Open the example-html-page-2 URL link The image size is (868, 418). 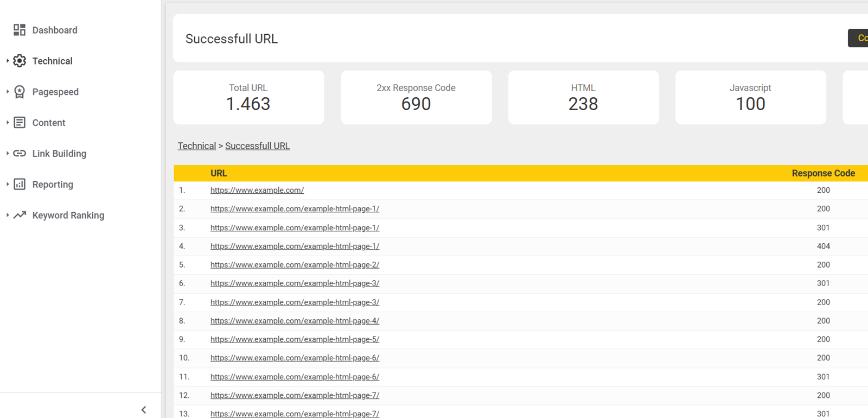tap(295, 265)
